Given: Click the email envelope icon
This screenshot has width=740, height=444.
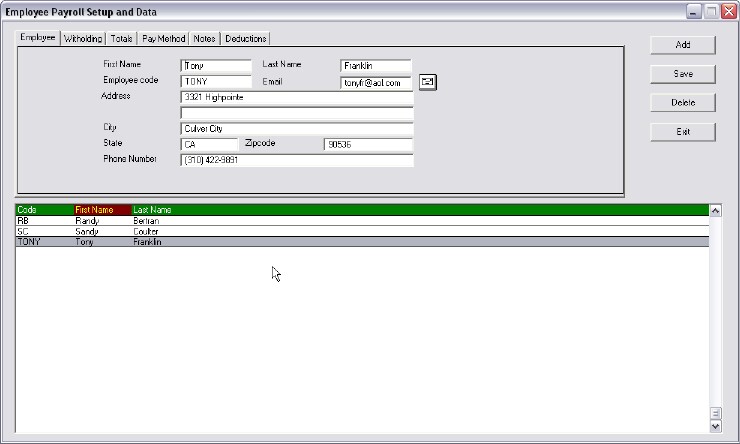Looking at the screenshot, I should [x=428, y=82].
